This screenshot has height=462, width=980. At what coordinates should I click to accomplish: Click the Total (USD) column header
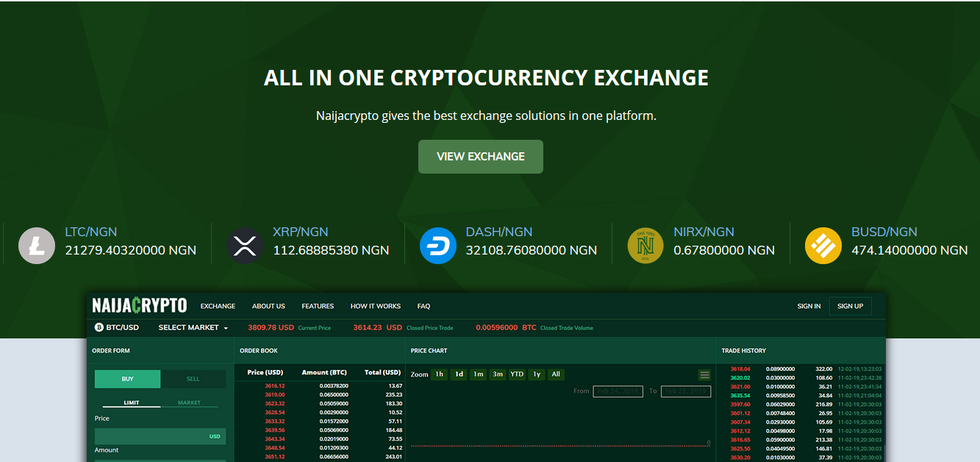click(x=382, y=372)
